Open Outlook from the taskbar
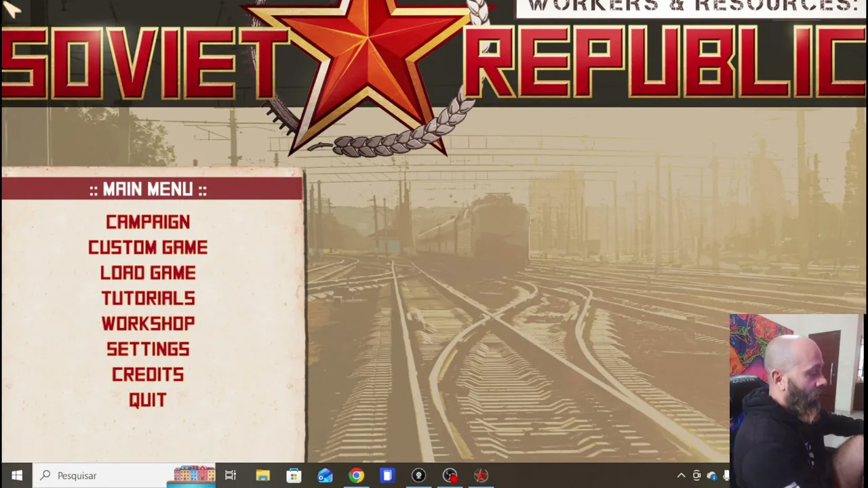The width and height of the screenshot is (868, 488). (x=325, y=476)
